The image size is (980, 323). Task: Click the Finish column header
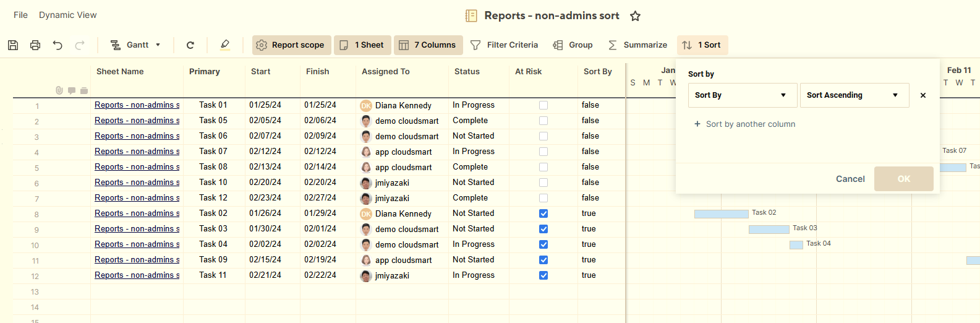pyautogui.click(x=318, y=72)
